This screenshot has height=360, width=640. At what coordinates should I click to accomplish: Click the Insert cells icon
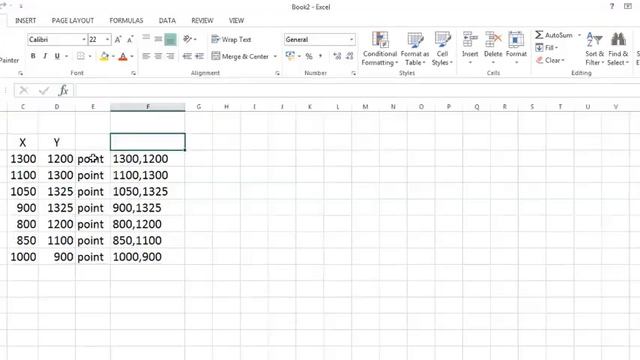(x=470, y=40)
